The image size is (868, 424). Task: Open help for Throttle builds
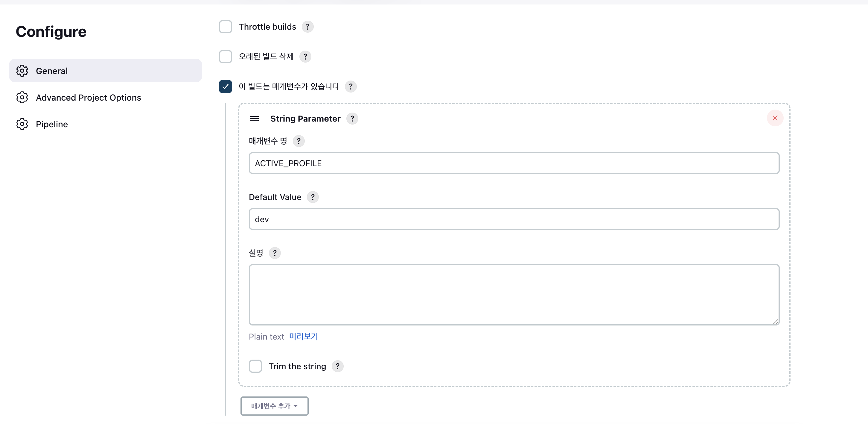click(x=307, y=27)
